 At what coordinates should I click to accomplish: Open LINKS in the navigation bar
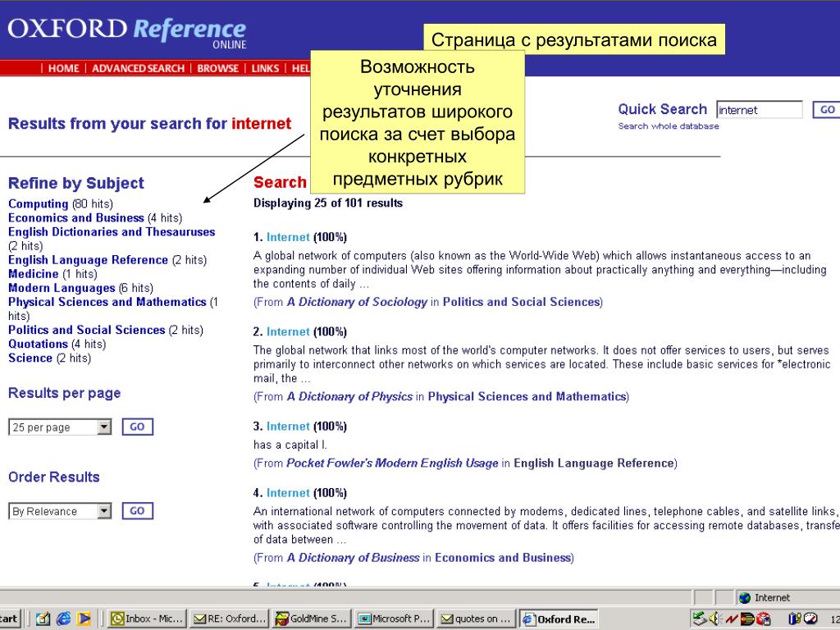[265, 69]
